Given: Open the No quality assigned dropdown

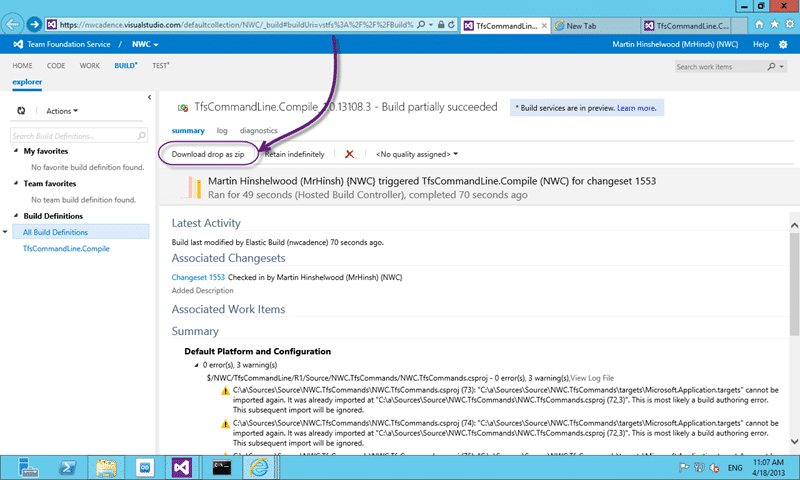Looking at the screenshot, I should 416,154.
